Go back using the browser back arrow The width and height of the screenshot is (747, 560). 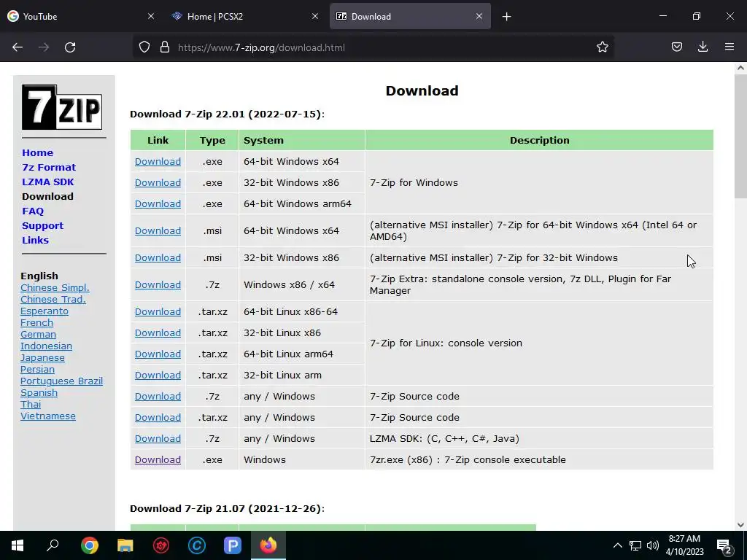pyautogui.click(x=18, y=47)
